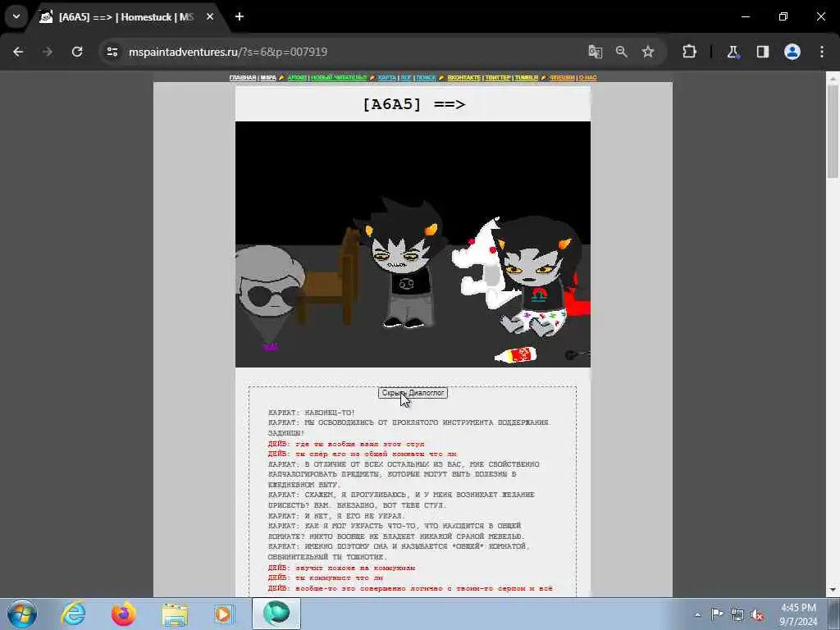Open the ВКОНТАКТЕ nav link
This screenshot has height=630, width=840.
click(464, 78)
